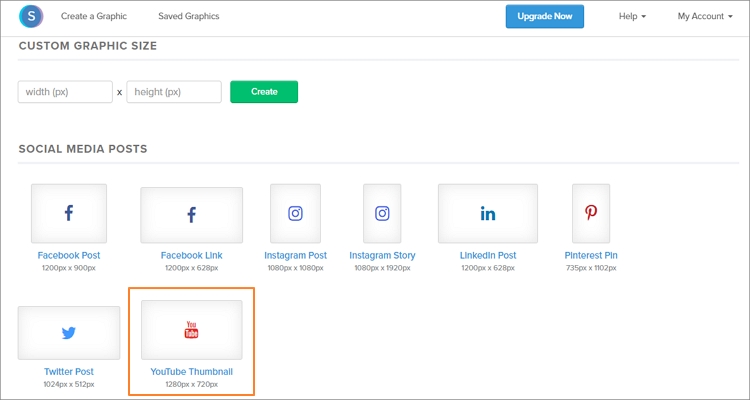Select the Instagram Post thumbnail icon
Image resolution: width=750 pixels, height=400 pixels.
296,213
